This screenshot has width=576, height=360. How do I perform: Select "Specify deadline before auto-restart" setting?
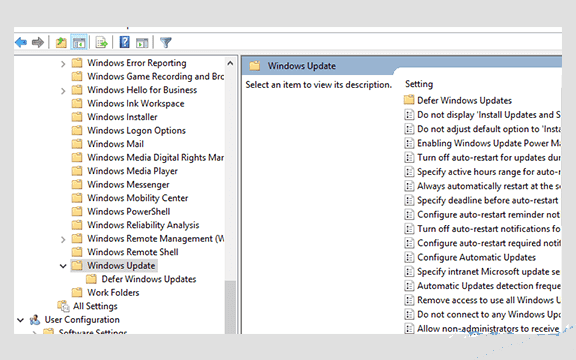[482, 200]
